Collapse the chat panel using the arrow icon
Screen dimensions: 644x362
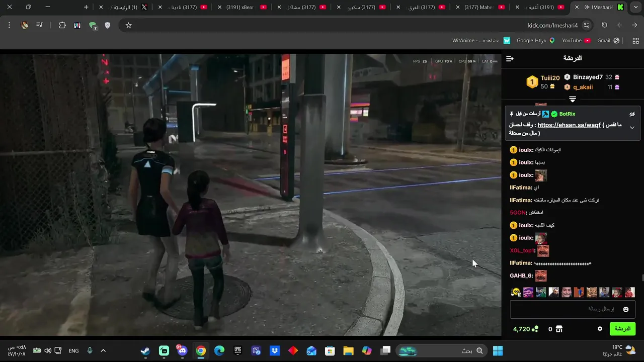510,59
